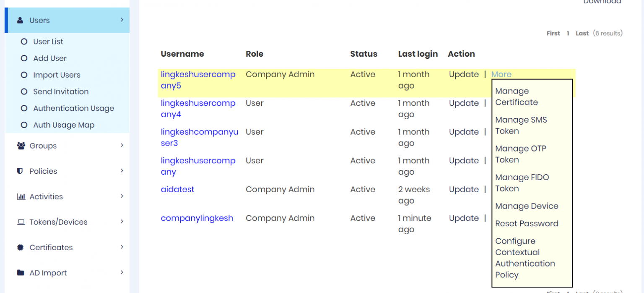Click the Certificates badge icon
This screenshot has height=293, width=644.
(20, 247)
